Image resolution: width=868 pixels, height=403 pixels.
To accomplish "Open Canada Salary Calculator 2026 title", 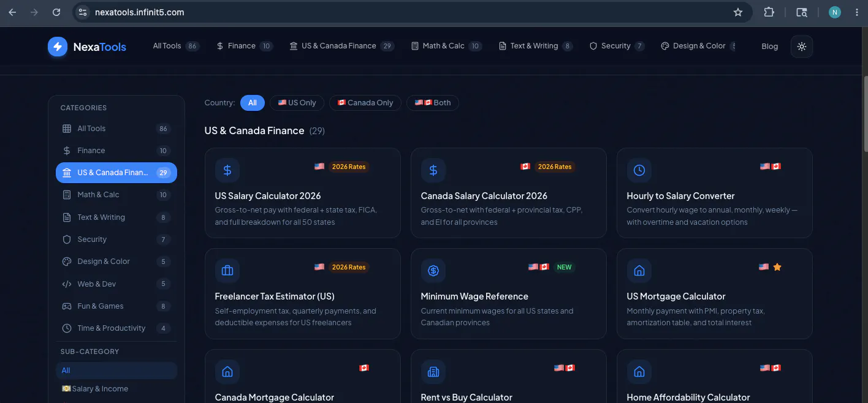I will (x=484, y=196).
